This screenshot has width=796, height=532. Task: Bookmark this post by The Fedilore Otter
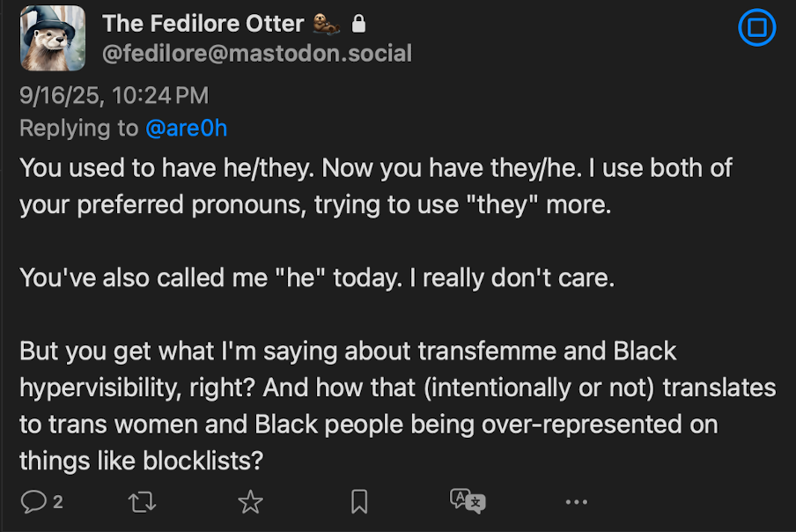coord(359,502)
